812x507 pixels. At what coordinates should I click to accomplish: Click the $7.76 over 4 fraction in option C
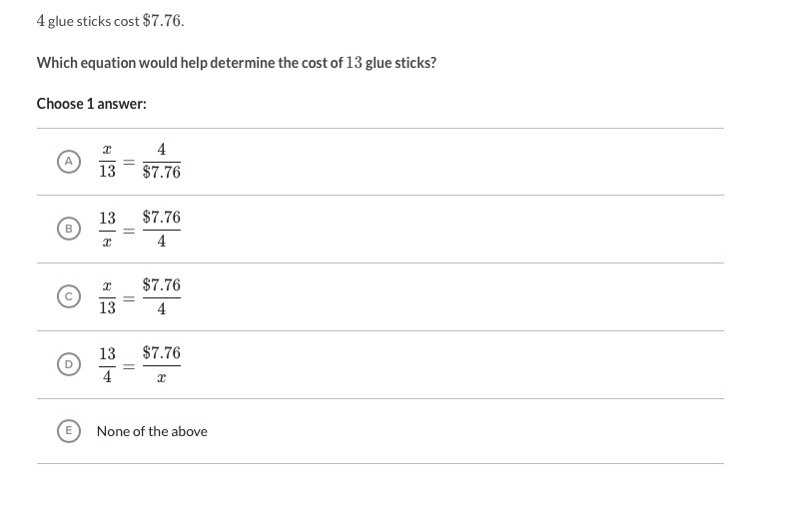point(162,297)
